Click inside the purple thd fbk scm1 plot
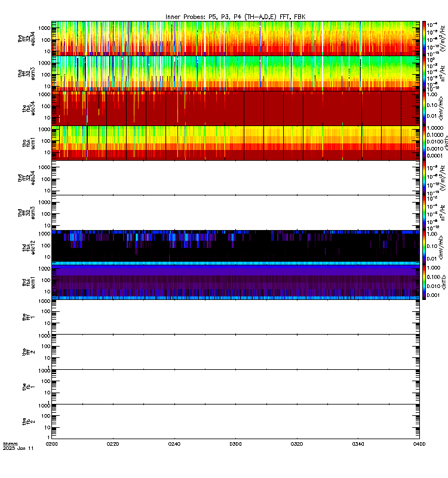Image resolution: width=448 pixels, height=478 pixels. pyautogui.click(x=235, y=282)
